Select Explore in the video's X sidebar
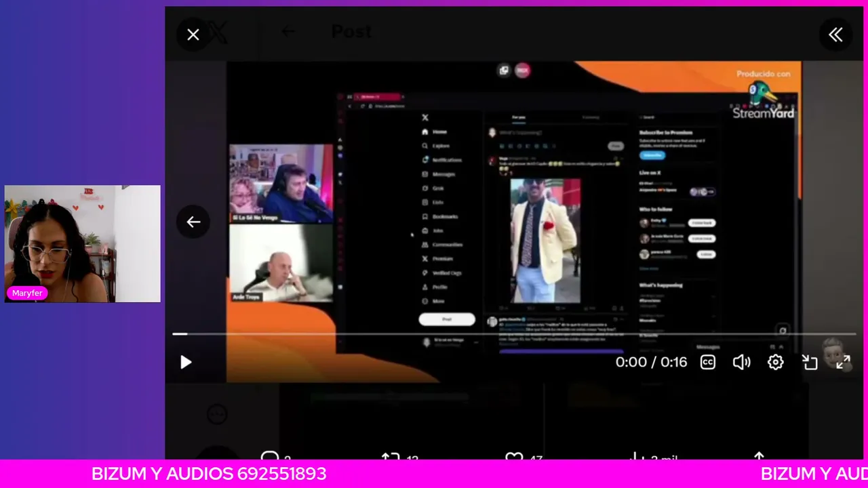Screen dimensions: 868x488 [436, 146]
